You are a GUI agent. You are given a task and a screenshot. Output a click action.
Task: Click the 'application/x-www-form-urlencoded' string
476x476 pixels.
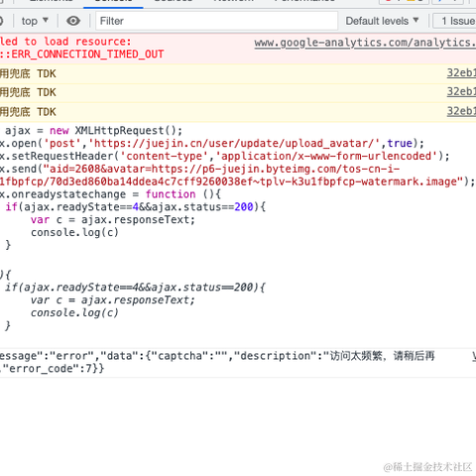pos(326,156)
